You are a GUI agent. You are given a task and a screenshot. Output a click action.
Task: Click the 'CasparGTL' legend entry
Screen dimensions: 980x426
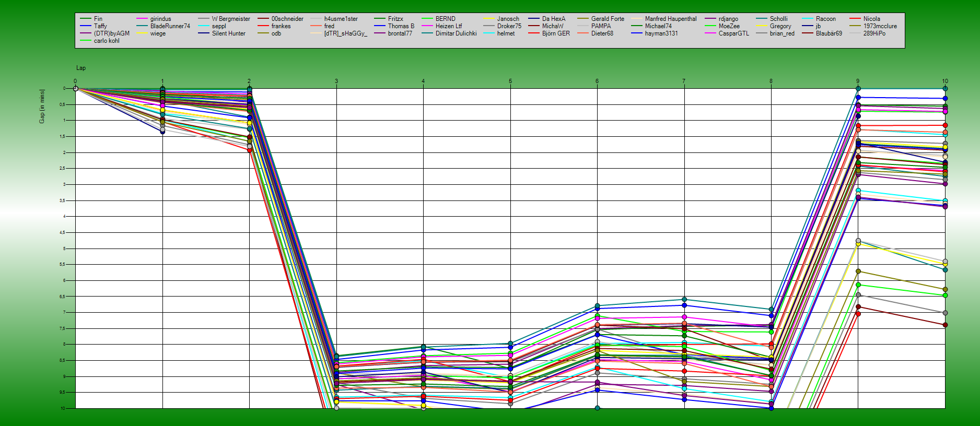pyautogui.click(x=734, y=33)
